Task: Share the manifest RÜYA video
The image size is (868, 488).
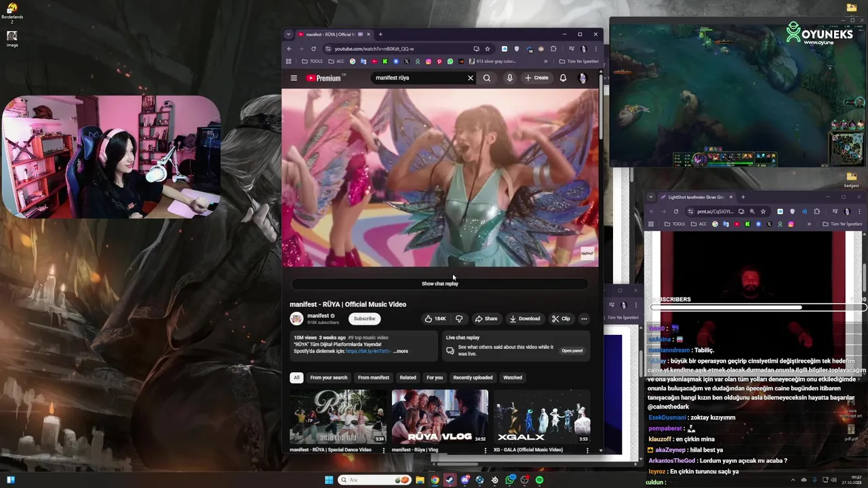Action: (486, 319)
